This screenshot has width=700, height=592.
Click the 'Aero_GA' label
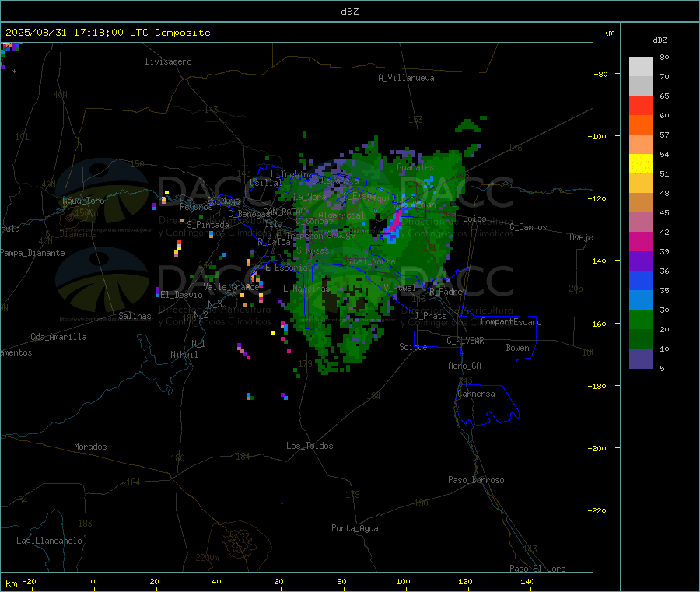pyautogui.click(x=465, y=366)
